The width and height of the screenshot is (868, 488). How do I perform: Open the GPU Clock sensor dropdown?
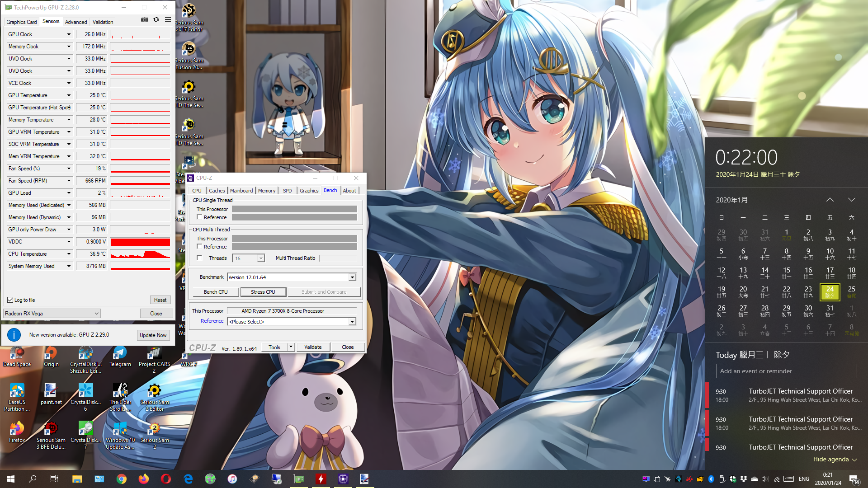click(69, 34)
